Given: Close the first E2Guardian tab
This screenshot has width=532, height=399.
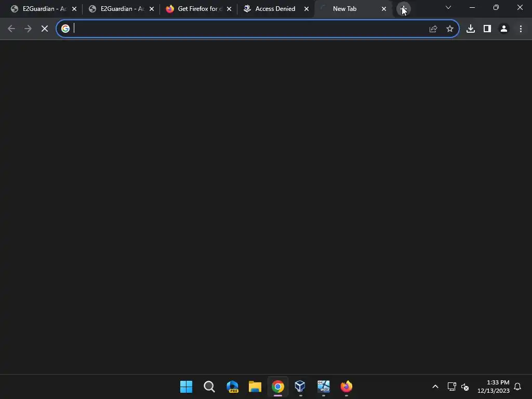Looking at the screenshot, I should click(x=74, y=9).
